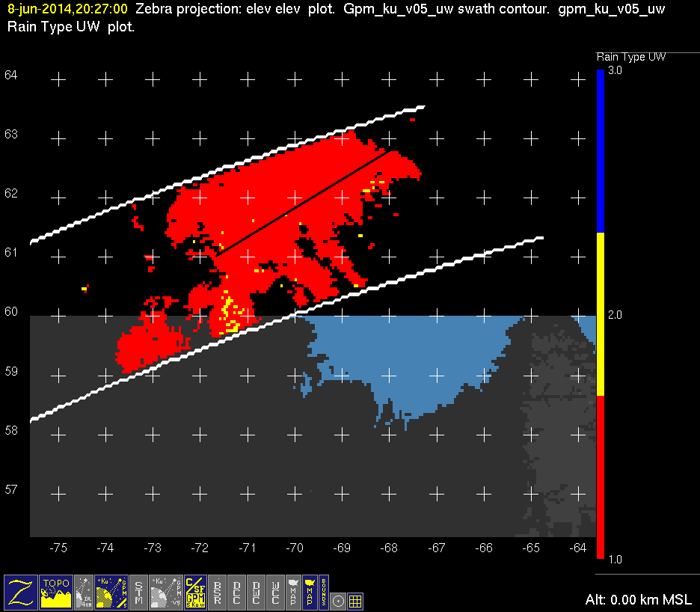Toggle the yellow US MAP overlay icon
This screenshot has height=612, width=700.
point(310,592)
